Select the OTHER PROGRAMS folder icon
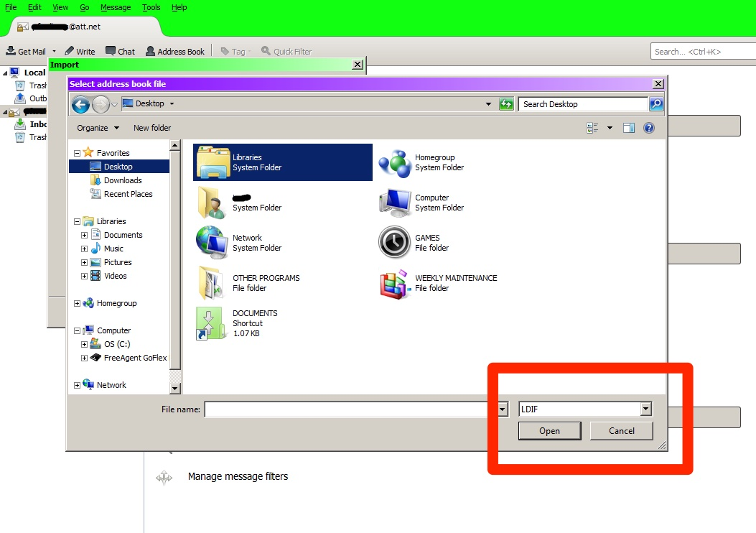This screenshot has width=756, height=533. (211, 282)
